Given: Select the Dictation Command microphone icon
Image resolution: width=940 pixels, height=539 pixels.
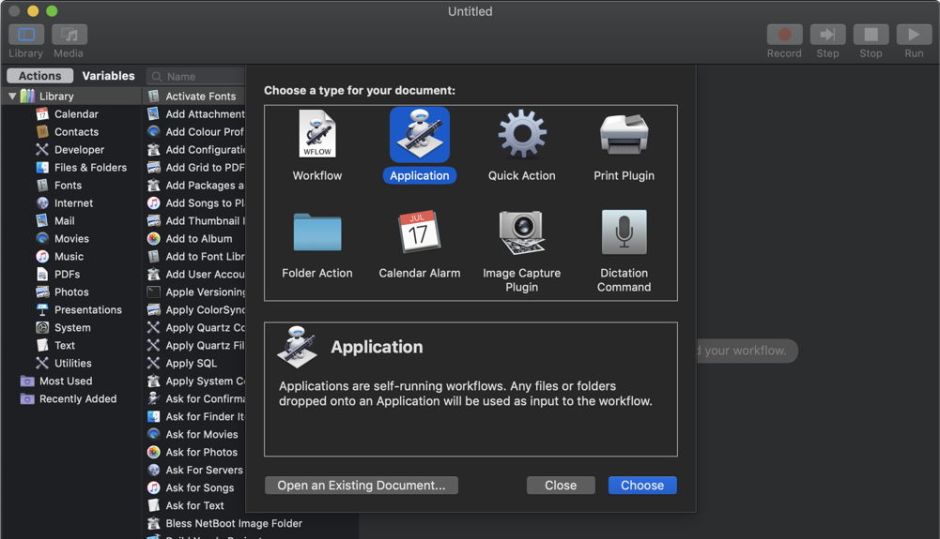Looking at the screenshot, I should click(624, 233).
